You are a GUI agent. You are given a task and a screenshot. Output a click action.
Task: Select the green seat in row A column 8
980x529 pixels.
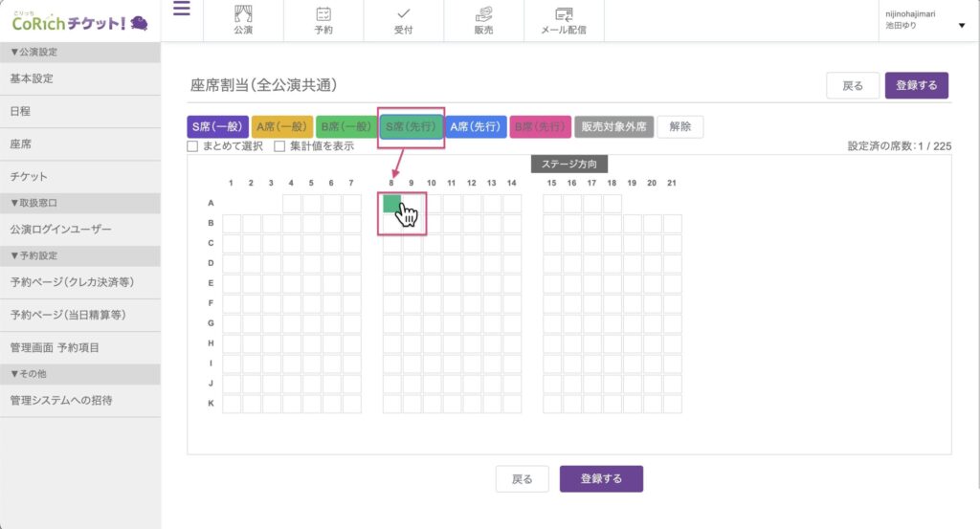click(391, 203)
